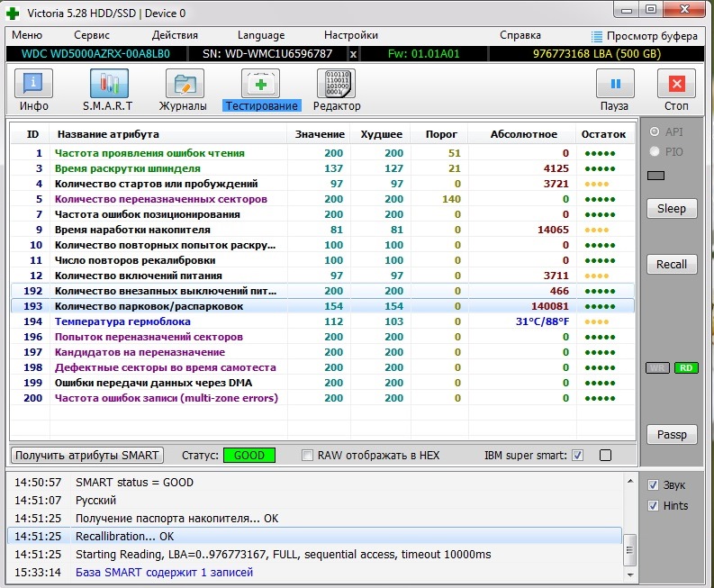This screenshot has width=714, height=588.
Task: Uncheck the Hints checkbox
Action: click(x=653, y=505)
